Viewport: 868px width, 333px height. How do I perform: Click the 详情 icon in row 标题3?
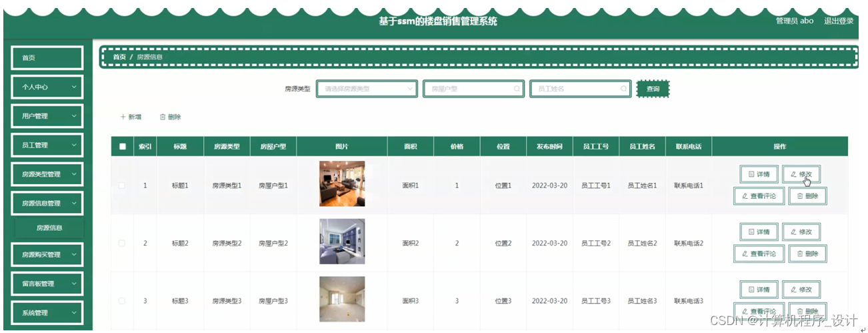(751, 290)
